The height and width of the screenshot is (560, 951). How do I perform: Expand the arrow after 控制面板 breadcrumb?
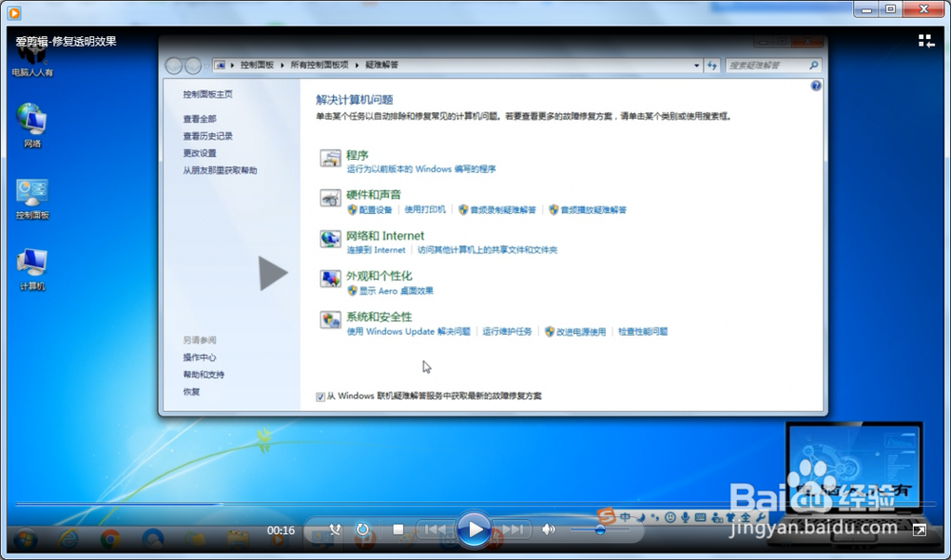pyautogui.click(x=282, y=65)
